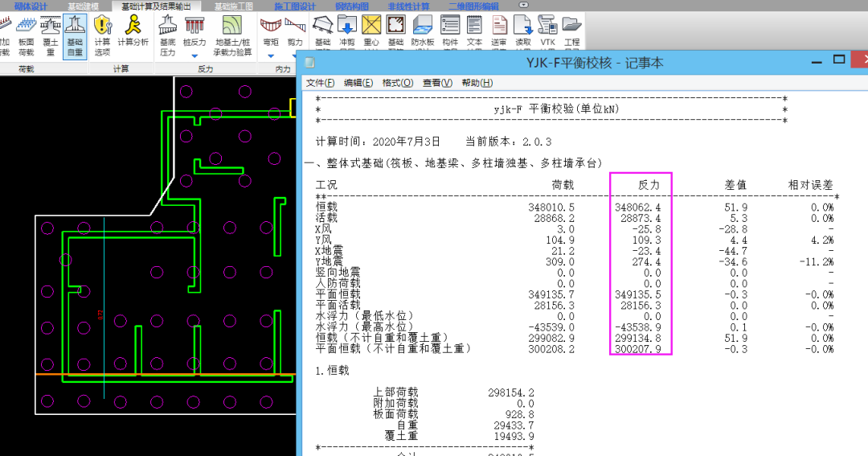The width and height of the screenshot is (868, 456).
Task: Click the red dimension label on the blue line
Action: coord(100,314)
